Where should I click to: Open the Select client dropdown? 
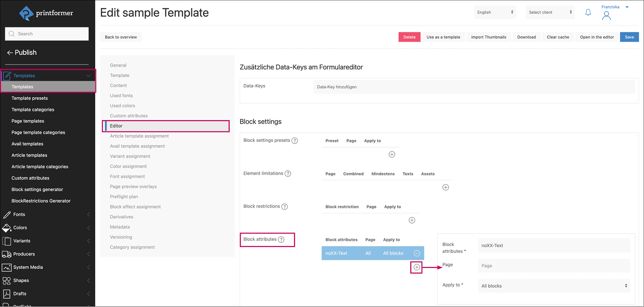click(x=550, y=12)
